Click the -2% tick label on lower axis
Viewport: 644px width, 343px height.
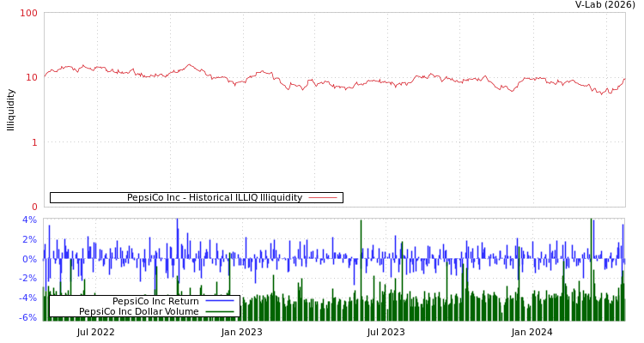pos(27,279)
